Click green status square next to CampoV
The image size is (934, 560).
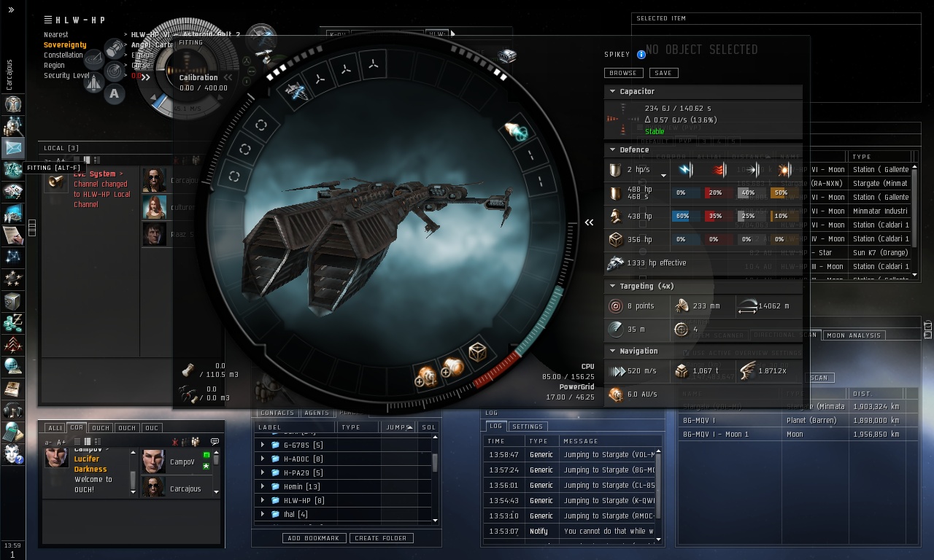pyautogui.click(x=207, y=455)
